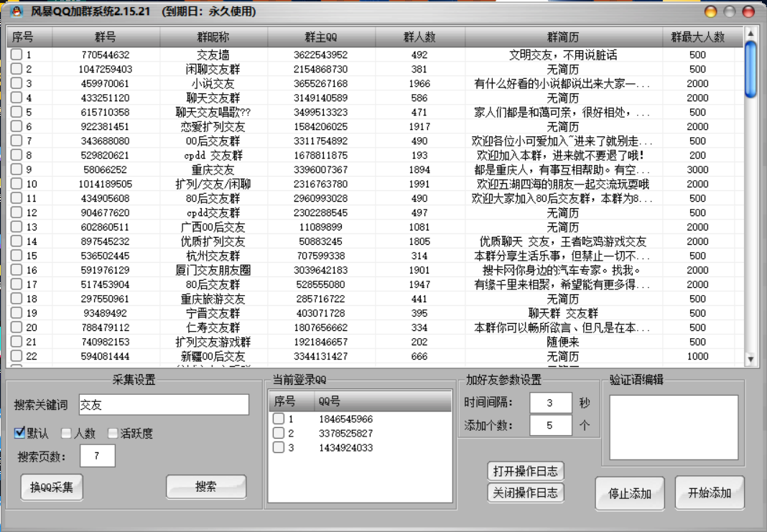767x532 pixels.
Task: Select group name 广西00后交友
Action: pos(213,227)
